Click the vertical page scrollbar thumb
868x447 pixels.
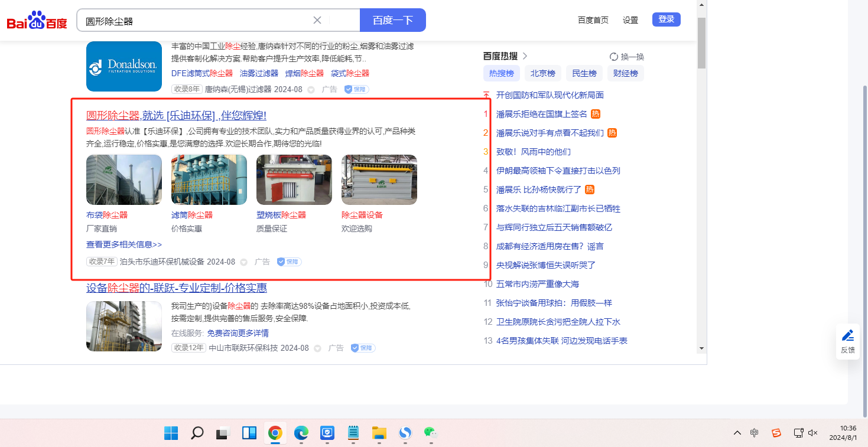click(x=701, y=43)
